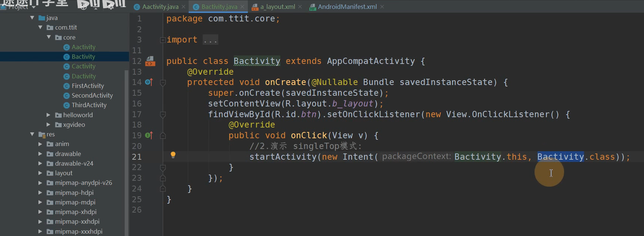Viewport: 644px width, 236px height.
Task: Expand the folded import statements on line 3
Action: (x=163, y=40)
